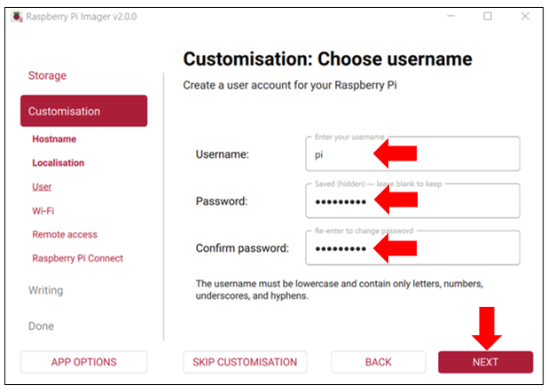Focus the Confirm password field
Image resolution: width=548 pixels, height=392 pixels.
point(412,247)
